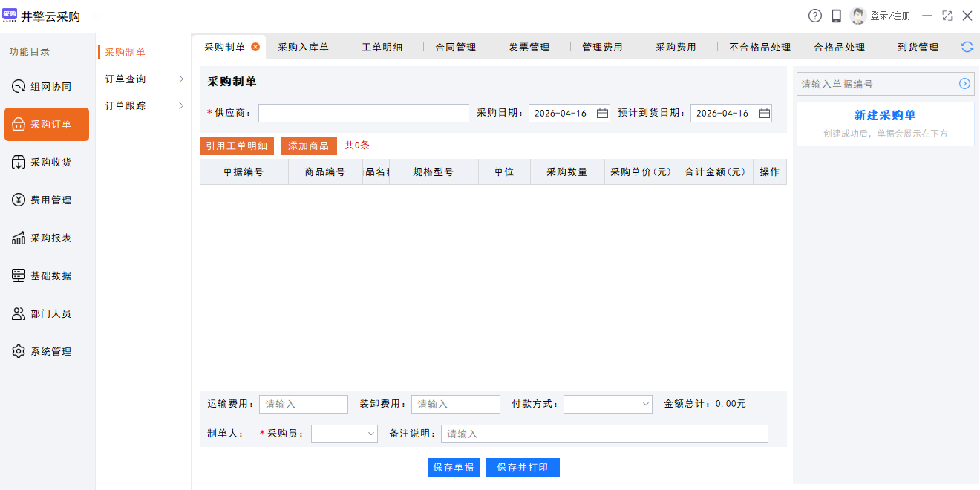Open 系统管理 settings in the sidebar

click(47, 351)
